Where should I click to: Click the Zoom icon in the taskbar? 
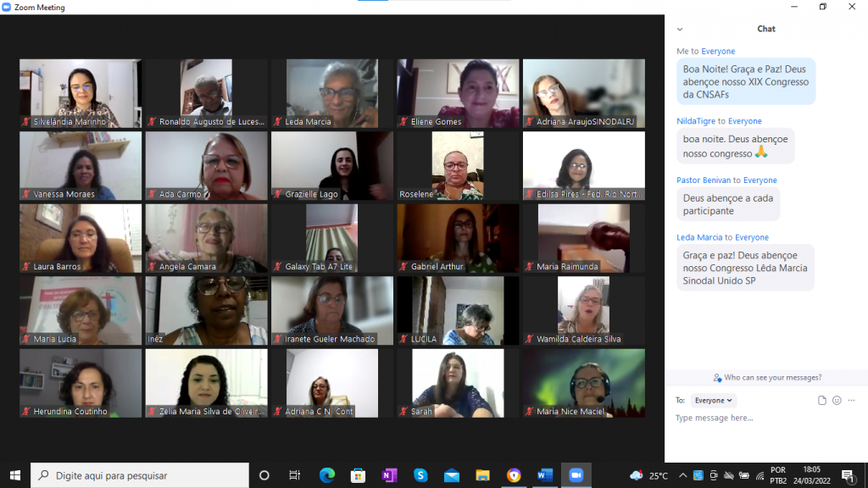[x=576, y=475]
